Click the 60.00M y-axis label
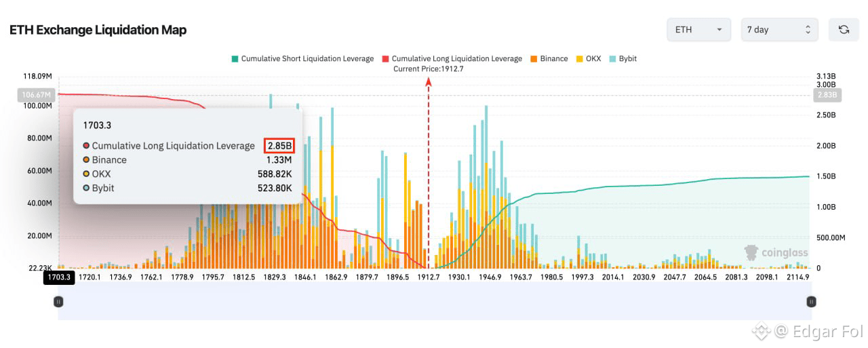This screenshot has height=348, width=868. click(39, 171)
